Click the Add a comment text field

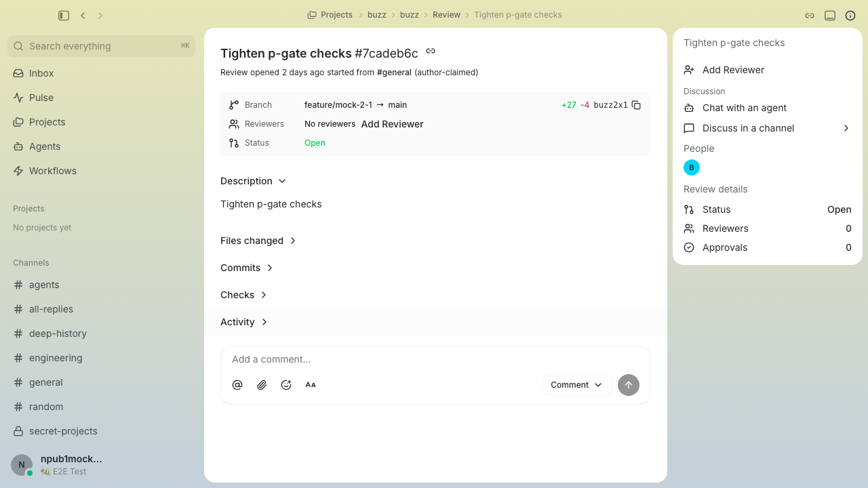point(435,359)
